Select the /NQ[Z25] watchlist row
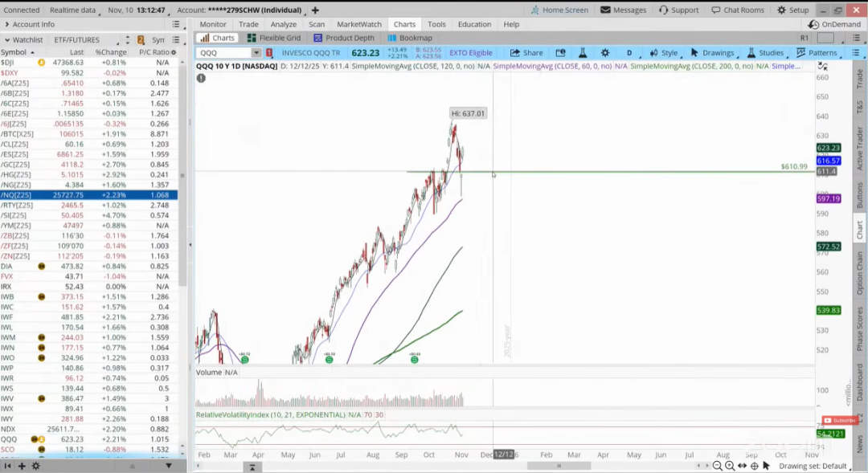The image size is (868, 473). click(x=88, y=194)
